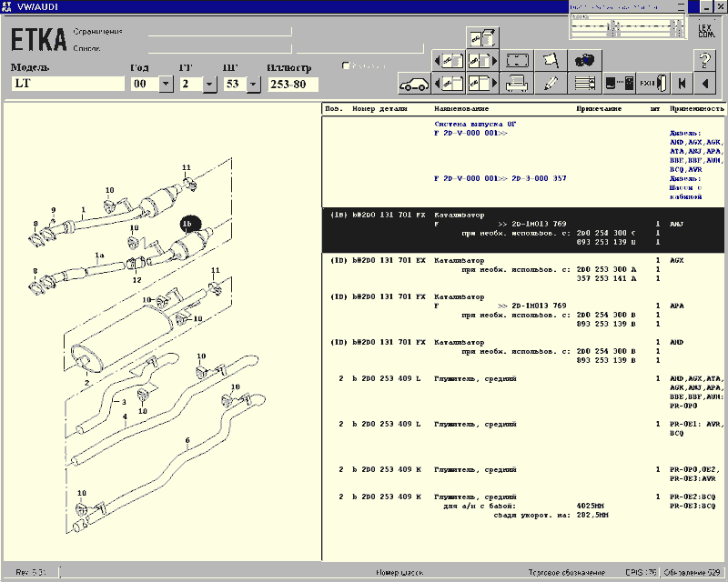Click lower-row previous arrow with blank page
This screenshot has height=582, width=728.
[x=449, y=84]
